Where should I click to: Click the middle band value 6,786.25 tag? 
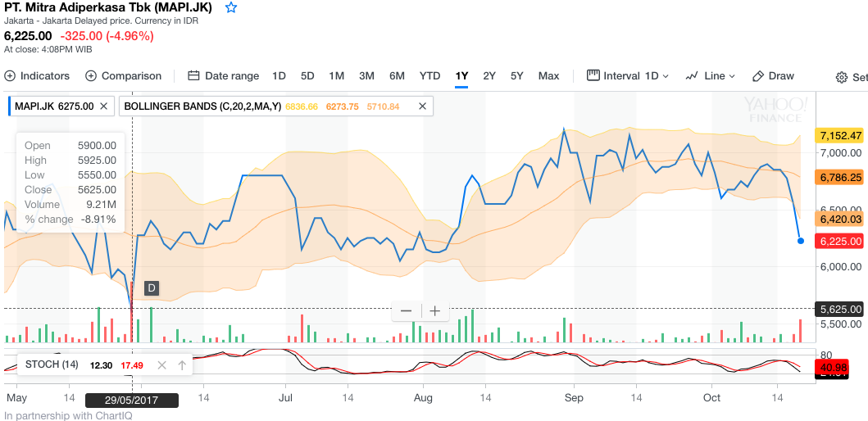coord(840,178)
